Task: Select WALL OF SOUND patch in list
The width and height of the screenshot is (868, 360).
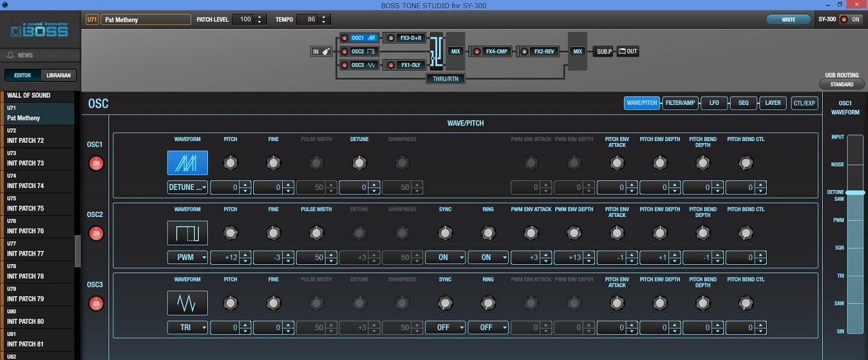Action: pyautogui.click(x=37, y=96)
